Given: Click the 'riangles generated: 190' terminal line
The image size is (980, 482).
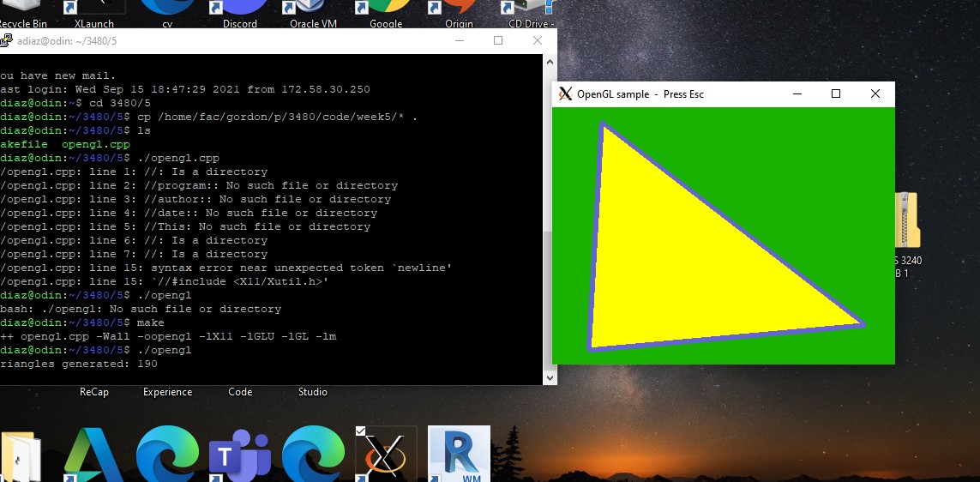Looking at the screenshot, I should [x=79, y=364].
